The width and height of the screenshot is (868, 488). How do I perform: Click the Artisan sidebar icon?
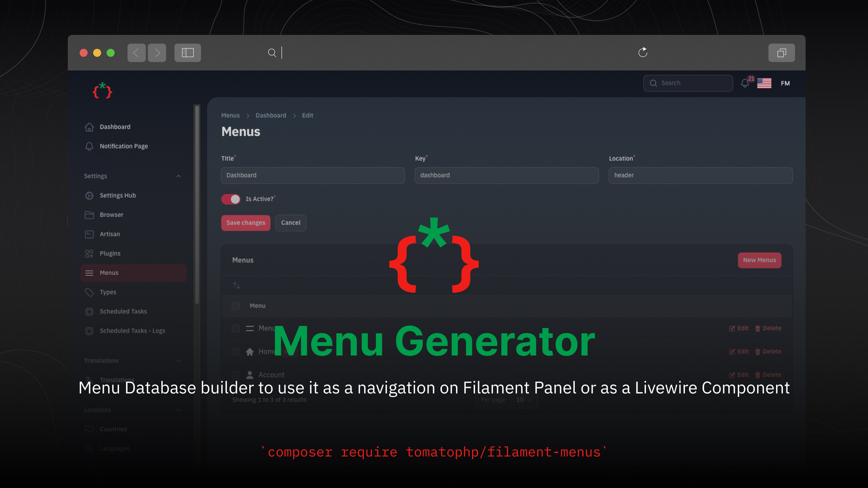pos(90,233)
